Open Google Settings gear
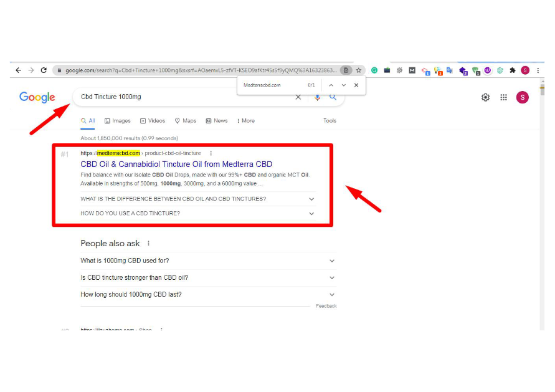Screen dimensions: 555x392 pos(485,97)
